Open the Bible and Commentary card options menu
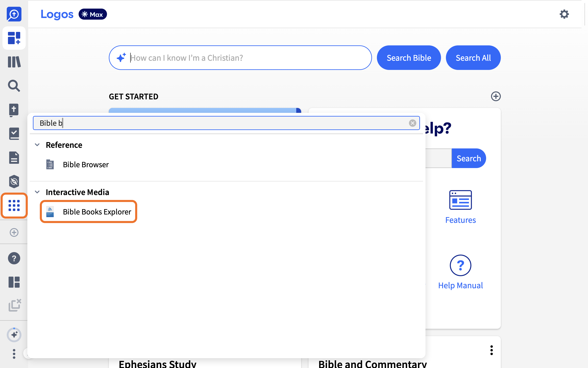 [x=491, y=350]
